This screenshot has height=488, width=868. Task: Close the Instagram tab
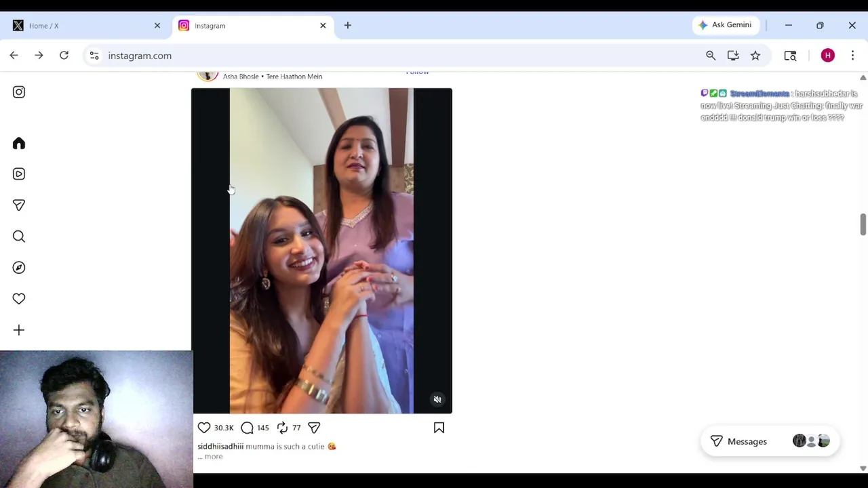click(323, 26)
